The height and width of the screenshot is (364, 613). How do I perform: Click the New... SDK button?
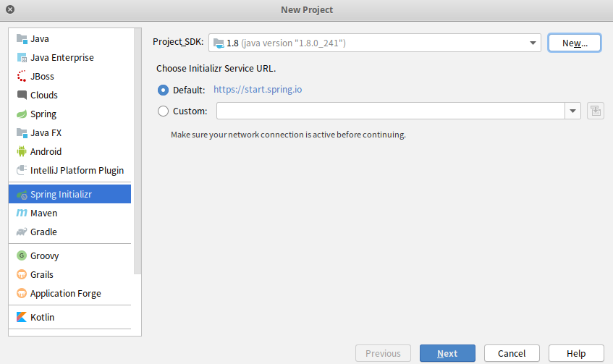(x=574, y=43)
